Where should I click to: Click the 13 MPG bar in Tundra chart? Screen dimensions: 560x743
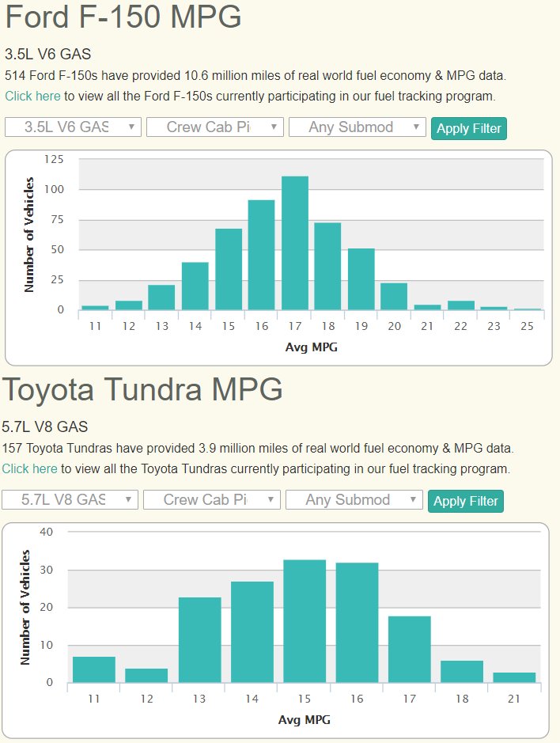[x=200, y=640]
